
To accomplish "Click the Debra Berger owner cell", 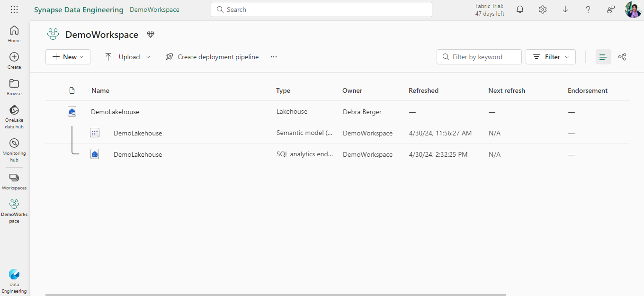I will 362,112.
